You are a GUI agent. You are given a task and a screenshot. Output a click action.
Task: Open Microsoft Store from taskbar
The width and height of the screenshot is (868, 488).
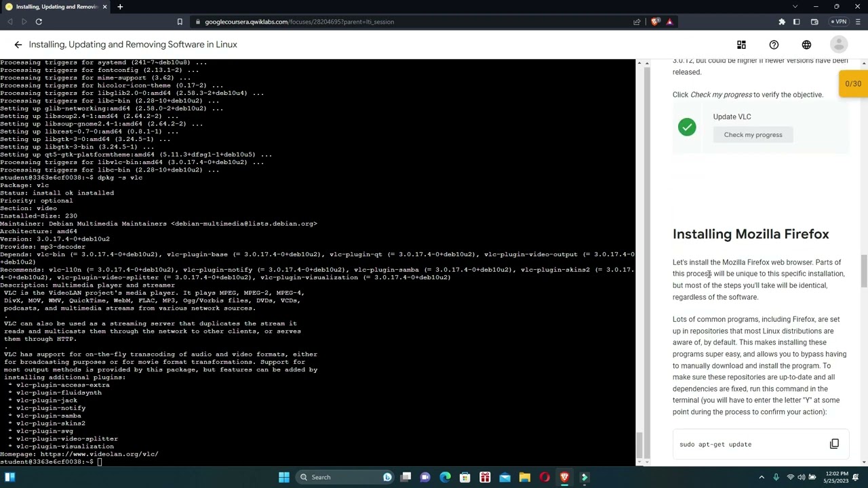click(x=465, y=477)
